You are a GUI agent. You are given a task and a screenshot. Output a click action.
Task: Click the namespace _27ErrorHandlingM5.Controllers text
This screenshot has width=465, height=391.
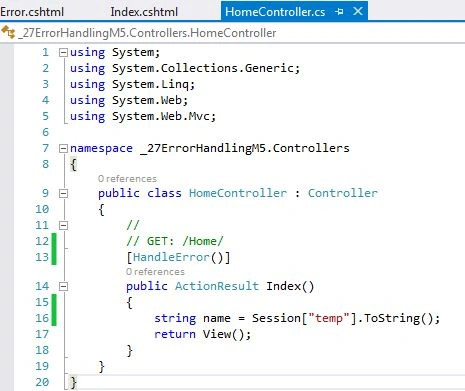(x=210, y=148)
